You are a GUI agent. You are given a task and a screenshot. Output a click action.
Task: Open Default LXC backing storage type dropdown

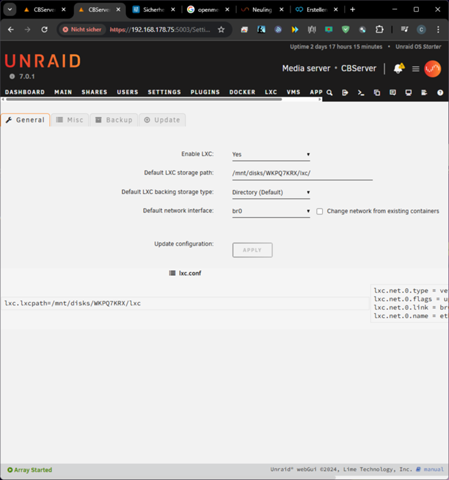coord(271,192)
